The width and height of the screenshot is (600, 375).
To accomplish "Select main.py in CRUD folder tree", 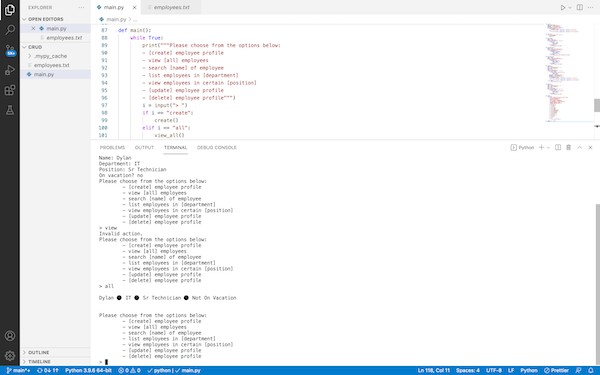I will click(55, 74).
